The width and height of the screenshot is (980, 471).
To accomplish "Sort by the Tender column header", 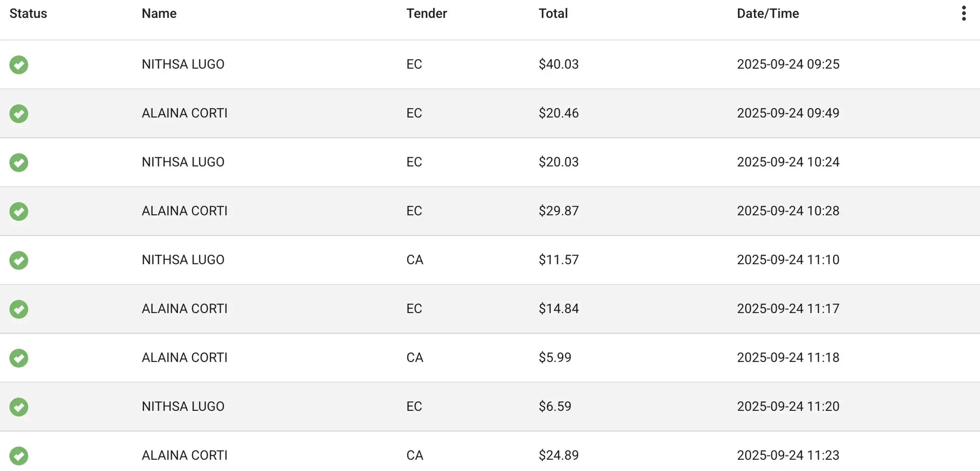I will 426,14.
